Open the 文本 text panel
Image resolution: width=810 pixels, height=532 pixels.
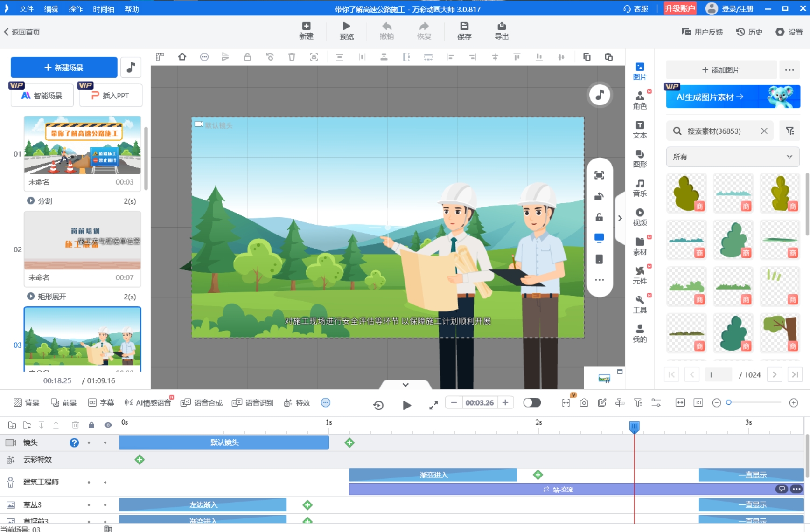pos(640,130)
